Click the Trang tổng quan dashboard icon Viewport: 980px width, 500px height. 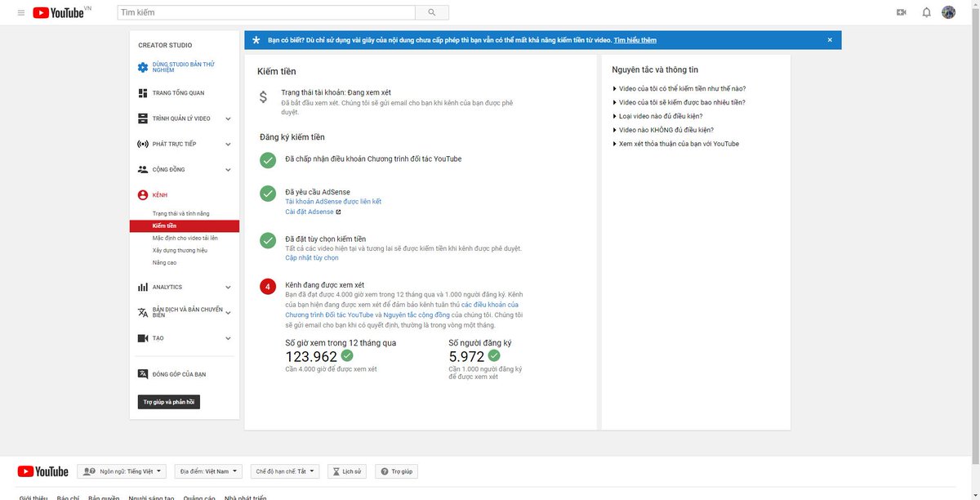pos(143,93)
